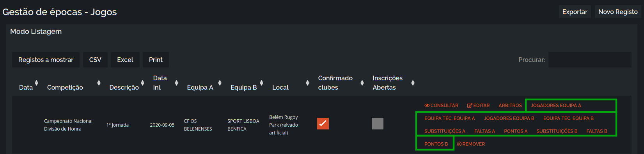Click the eye icon beside CONSULTAR
Viewport: 644px width, 154px height.
(x=427, y=106)
